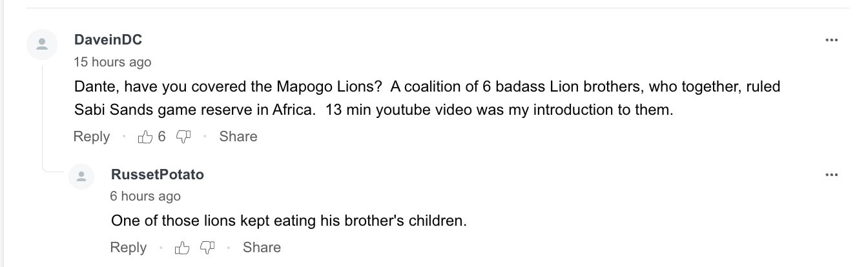Open the '15 hours ago' timestamp permalink
The image size is (868, 267).
coord(112,62)
